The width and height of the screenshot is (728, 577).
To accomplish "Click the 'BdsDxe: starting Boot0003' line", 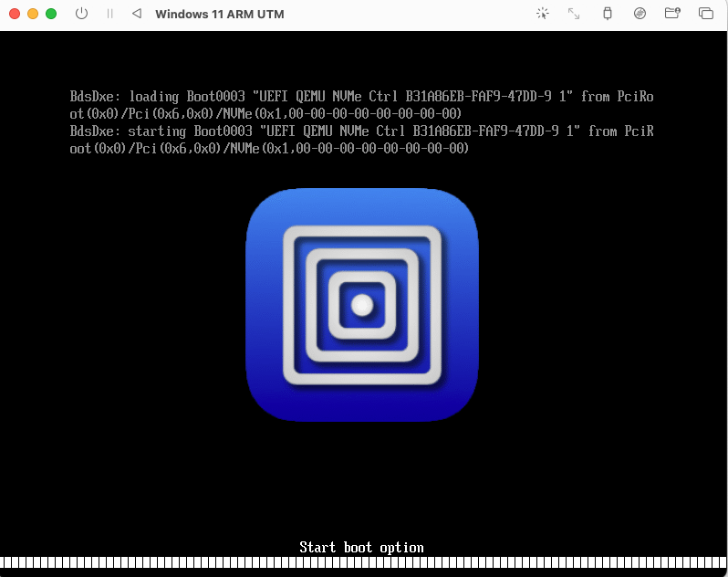I will (x=361, y=140).
